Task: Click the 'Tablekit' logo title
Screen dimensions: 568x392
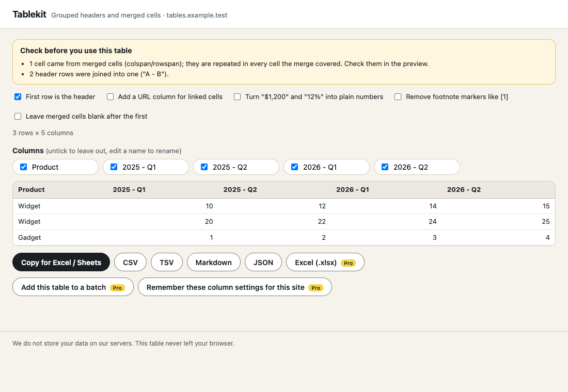Action: tap(29, 14)
